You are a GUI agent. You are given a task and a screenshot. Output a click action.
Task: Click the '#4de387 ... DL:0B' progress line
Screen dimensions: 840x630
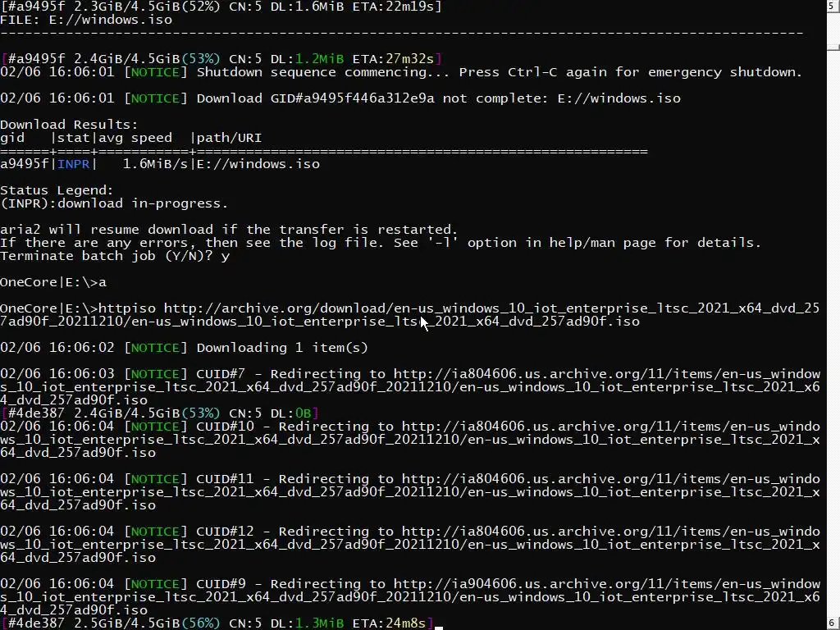tap(160, 413)
